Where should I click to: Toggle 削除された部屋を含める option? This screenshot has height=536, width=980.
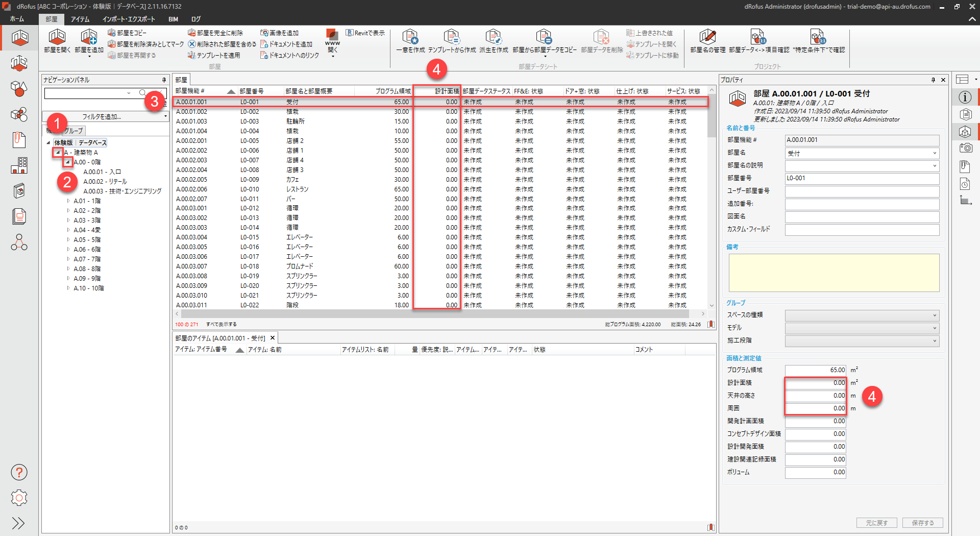click(222, 44)
